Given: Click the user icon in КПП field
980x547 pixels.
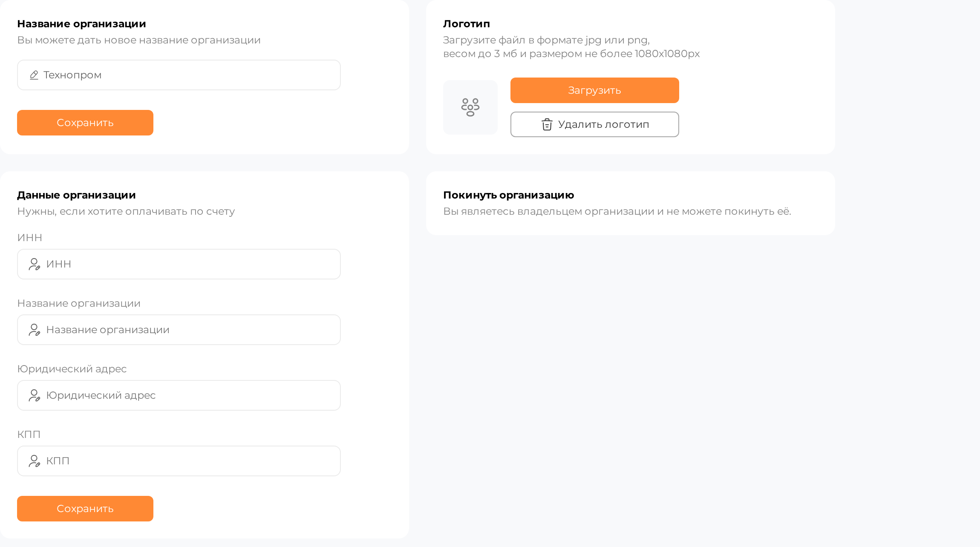Looking at the screenshot, I should click(35, 461).
